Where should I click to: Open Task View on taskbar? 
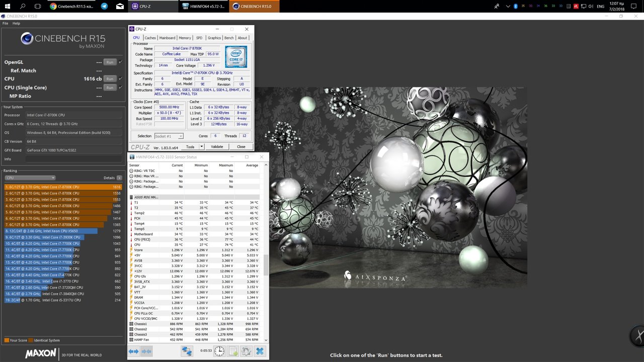[x=38, y=6]
